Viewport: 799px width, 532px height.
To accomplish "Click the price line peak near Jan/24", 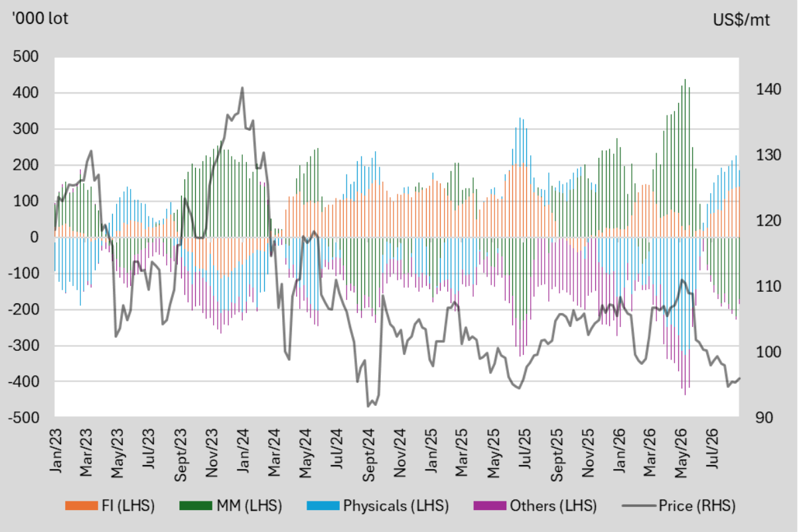I will point(242,88).
